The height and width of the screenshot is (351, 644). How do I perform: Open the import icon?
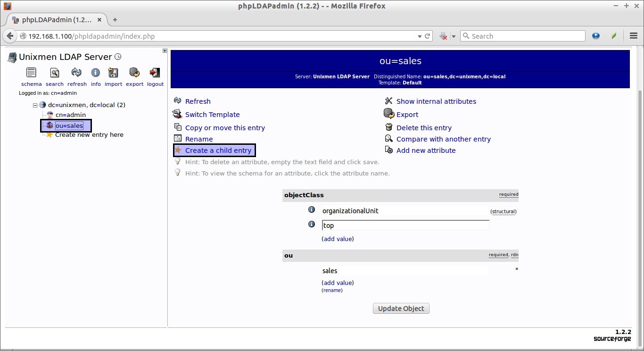pyautogui.click(x=113, y=73)
